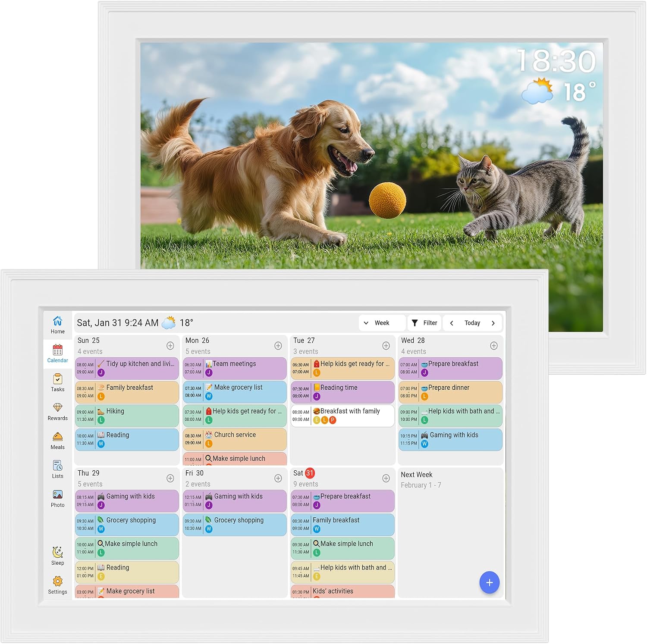Image resolution: width=647 pixels, height=644 pixels.
Task: Go to previous week arrow
Action: pyautogui.click(x=451, y=323)
